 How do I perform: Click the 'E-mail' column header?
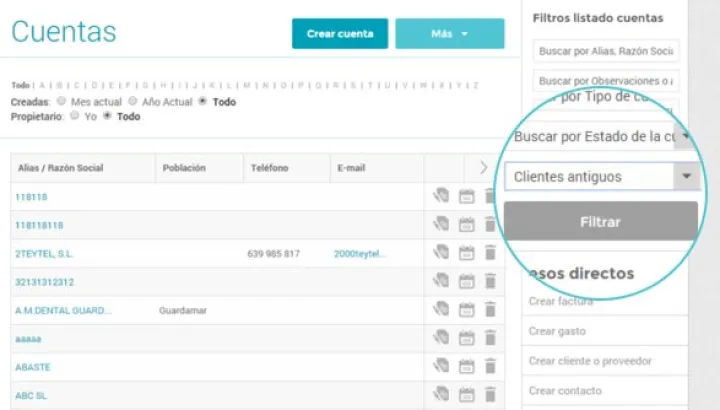click(x=351, y=168)
